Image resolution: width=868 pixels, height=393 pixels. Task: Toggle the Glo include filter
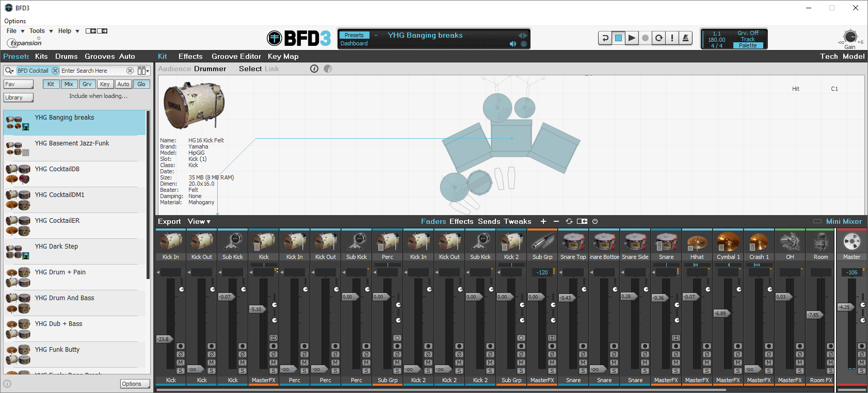coord(141,84)
